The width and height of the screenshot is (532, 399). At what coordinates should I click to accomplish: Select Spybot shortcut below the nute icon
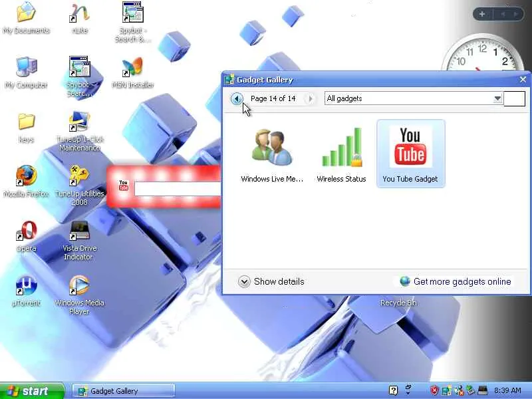(x=80, y=76)
